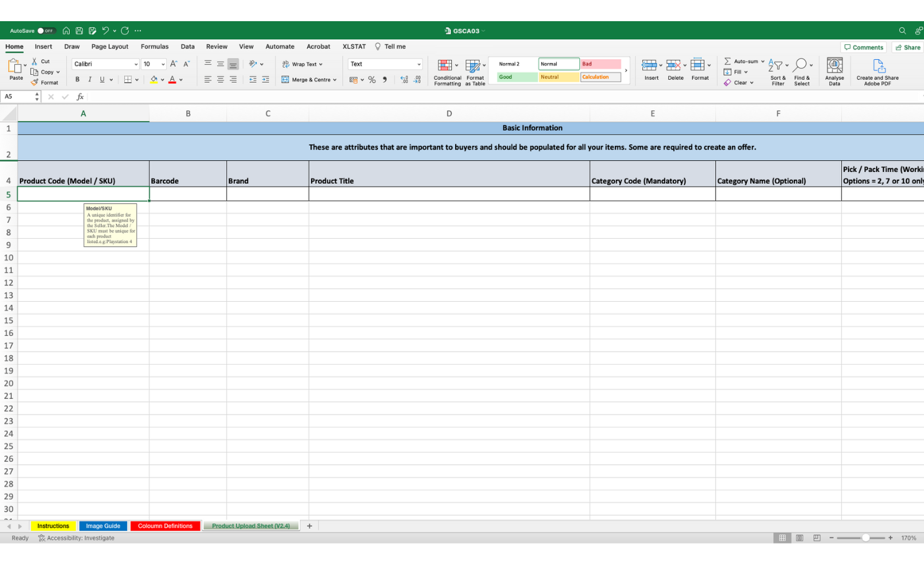Click the Save icon in the title bar
Viewport: 924px width, 561px height.
click(79, 31)
